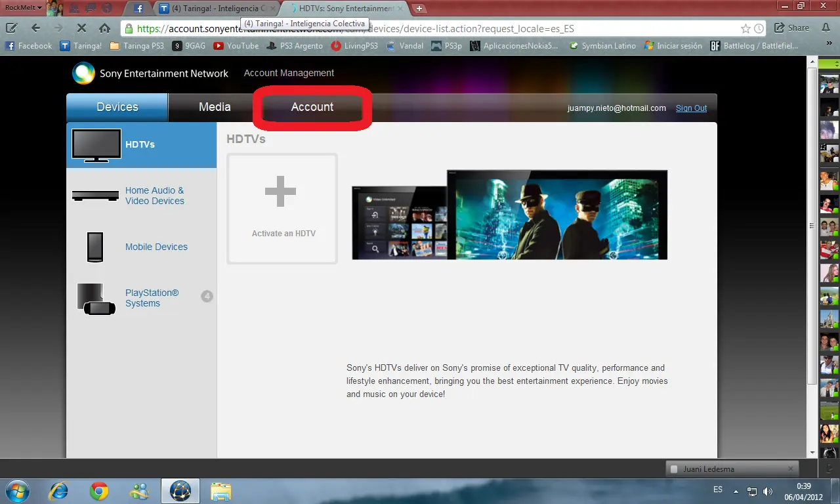Go to the browser Home page icon

click(x=104, y=28)
